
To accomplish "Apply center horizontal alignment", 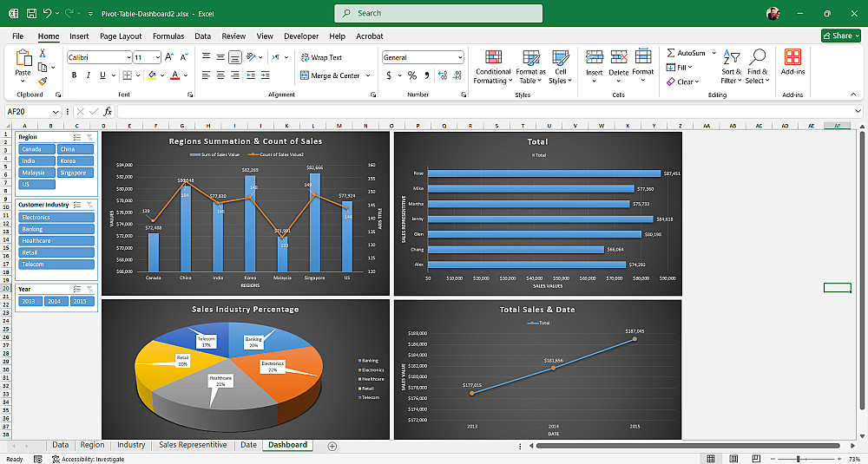I will [x=220, y=75].
